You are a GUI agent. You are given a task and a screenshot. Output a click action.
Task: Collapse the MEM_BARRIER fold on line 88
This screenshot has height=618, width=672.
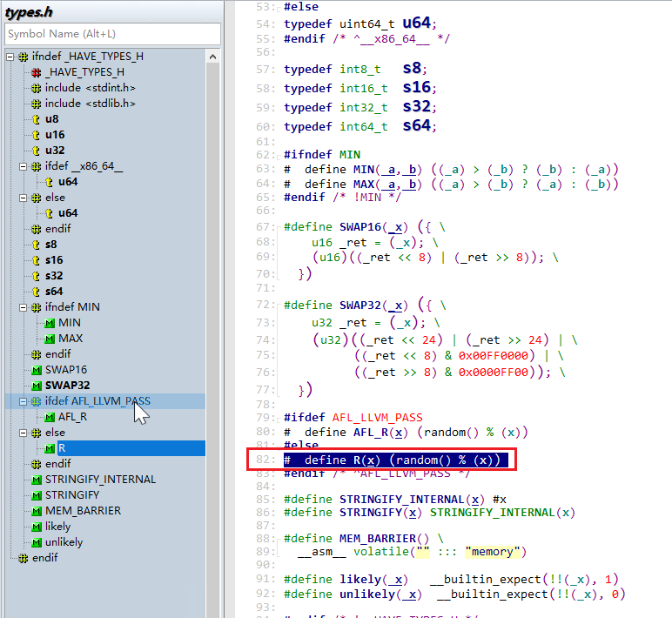pyautogui.click(x=279, y=539)
